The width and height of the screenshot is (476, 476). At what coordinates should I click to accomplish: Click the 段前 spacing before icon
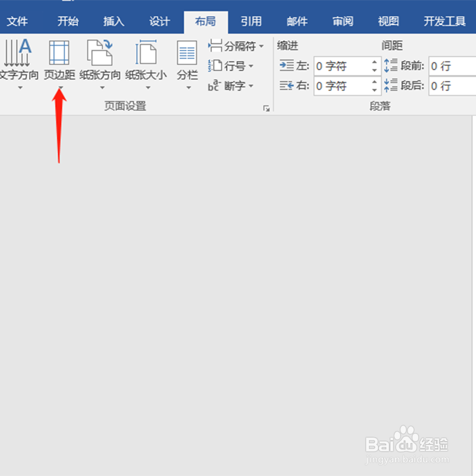(x=391, y=65)
